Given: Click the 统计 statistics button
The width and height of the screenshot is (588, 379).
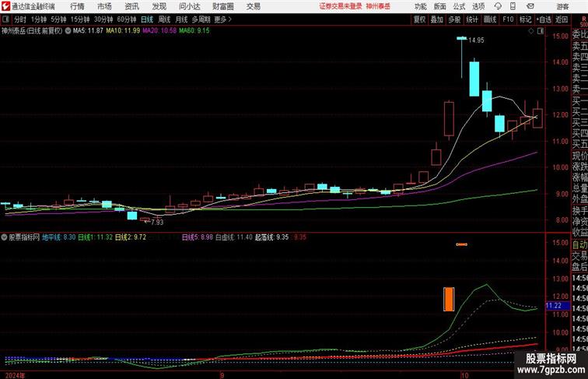Looking at the screenshot, I should 472,19.
